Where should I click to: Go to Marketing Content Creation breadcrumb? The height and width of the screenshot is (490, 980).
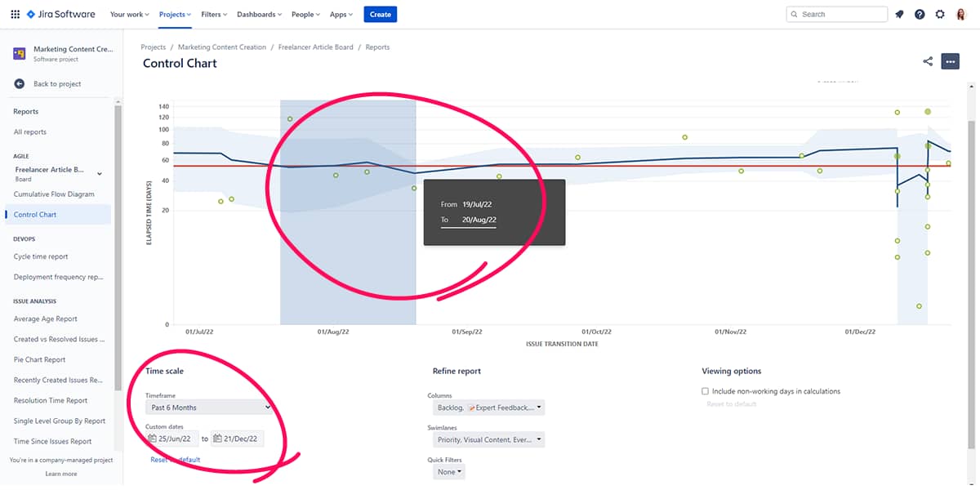[222, 47]
